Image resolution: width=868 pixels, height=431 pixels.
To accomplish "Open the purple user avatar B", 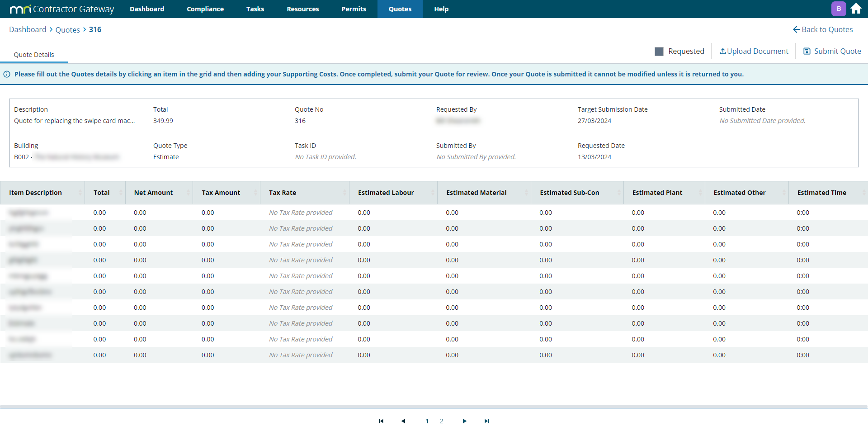I will point(839,9).
